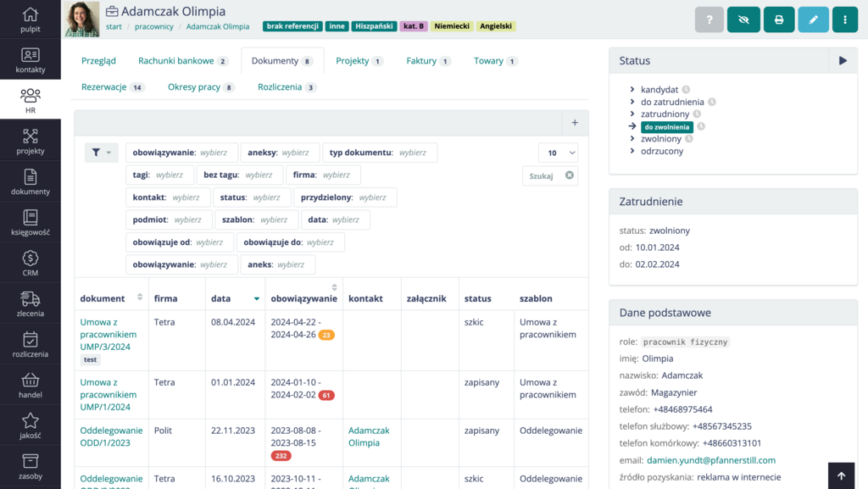The image size is (868, 489).
Task: Switch to the Rachunki bankowe tab
Action: [x=183, y=61]
